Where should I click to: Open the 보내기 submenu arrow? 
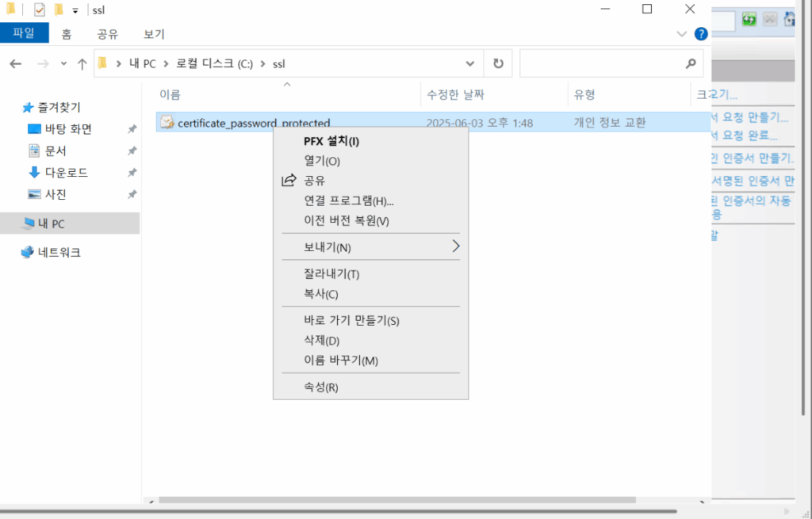click(456, 246)
